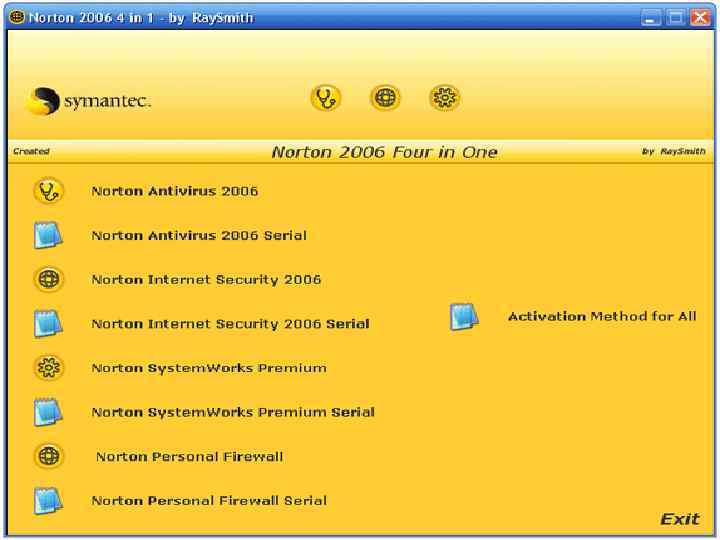Click notepad icon beside Norton Antivirus 2006 Serial
The image size is (720, 540).
click(x=48, y=235)
